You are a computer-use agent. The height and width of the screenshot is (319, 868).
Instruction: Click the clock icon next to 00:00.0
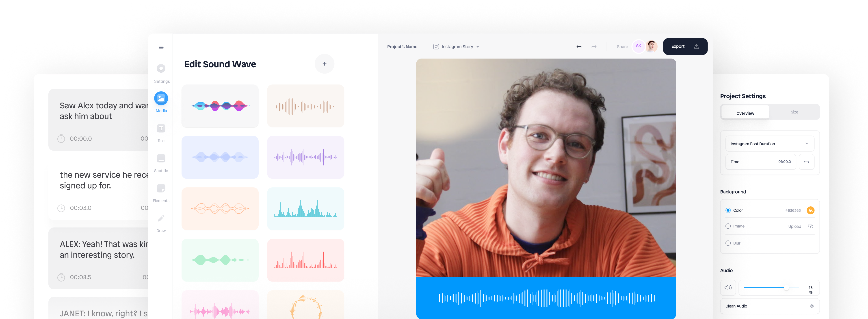pyautogui.click(x=61, y=139)
